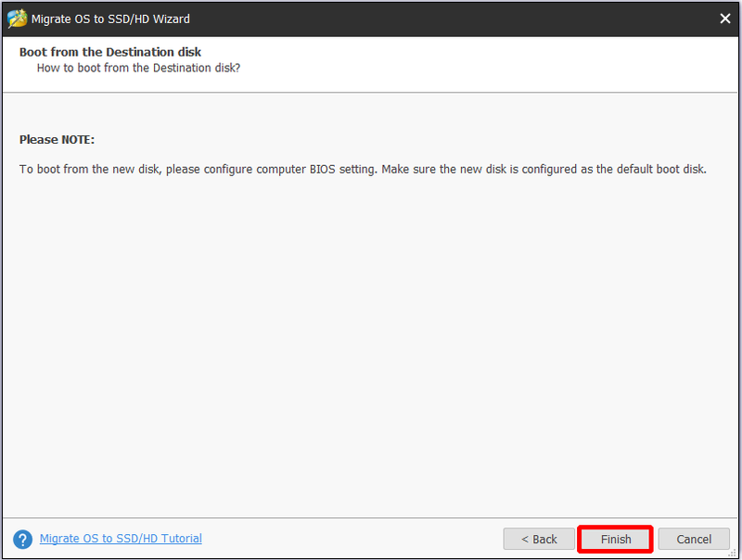Close the Migrate OS wizard window
Screen dimensions: 742x560
[x=725, y=19]
